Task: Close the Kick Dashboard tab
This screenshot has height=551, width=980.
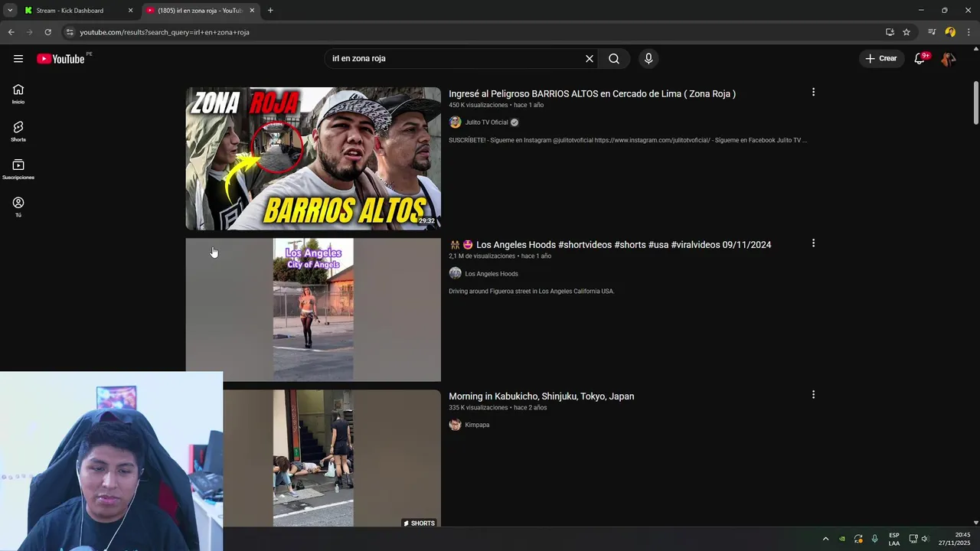Action: 130,11
